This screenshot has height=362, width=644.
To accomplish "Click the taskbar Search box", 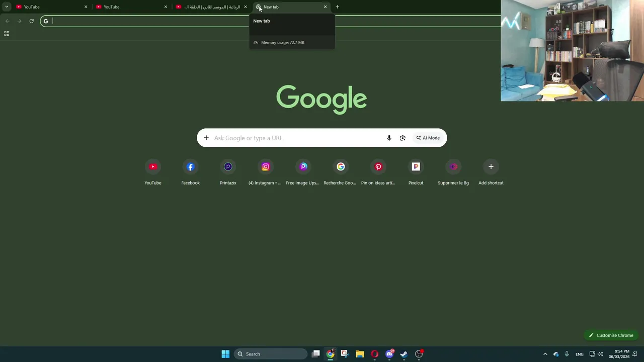I will click(x=271, y=354).
